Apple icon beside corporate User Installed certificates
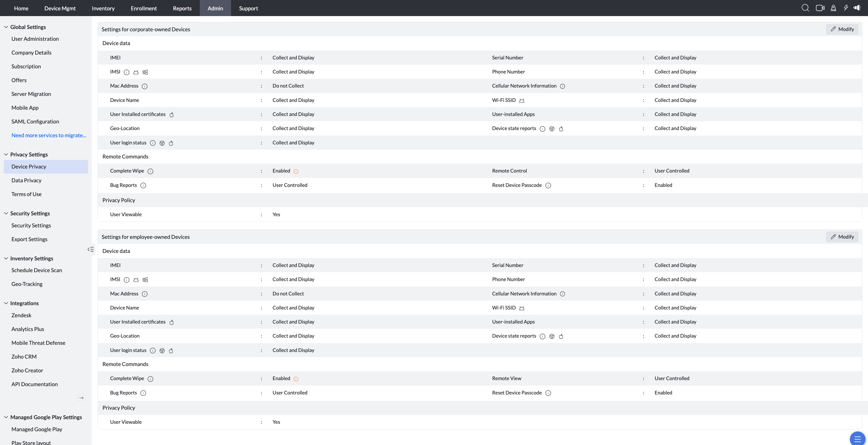Screen dimensions: 868x445 coord(172,115)
